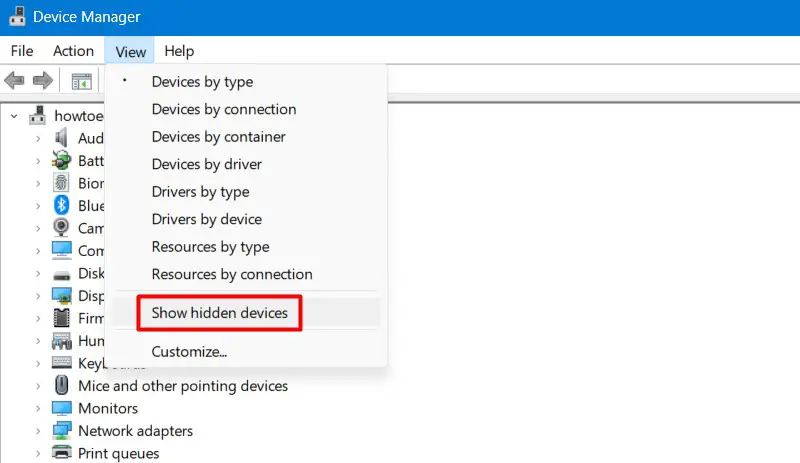
Task: Click the Show/Hide Console Tree toolbar icon
Action: [81, 80]
